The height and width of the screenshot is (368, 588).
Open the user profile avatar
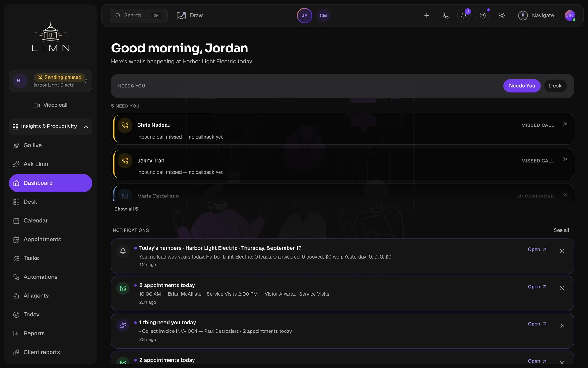570,16
